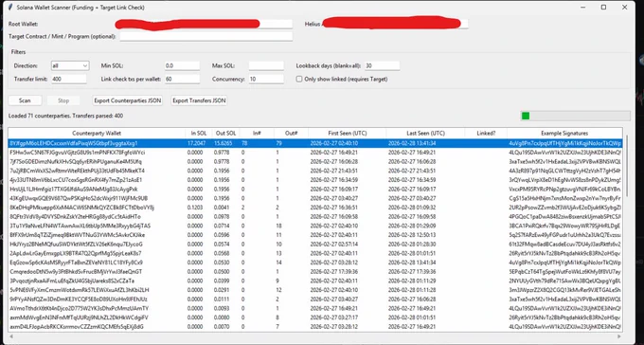
Task: Click the Last Seen value 2026-02-28 12:50:13
Action: 412,235
